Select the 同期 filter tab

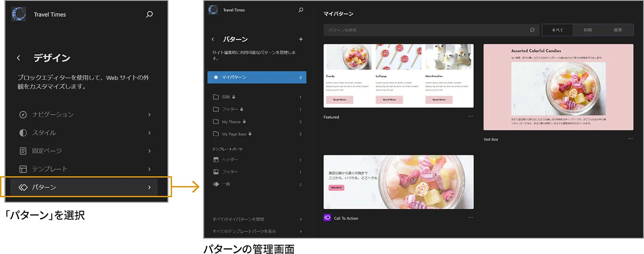[588, 30]
